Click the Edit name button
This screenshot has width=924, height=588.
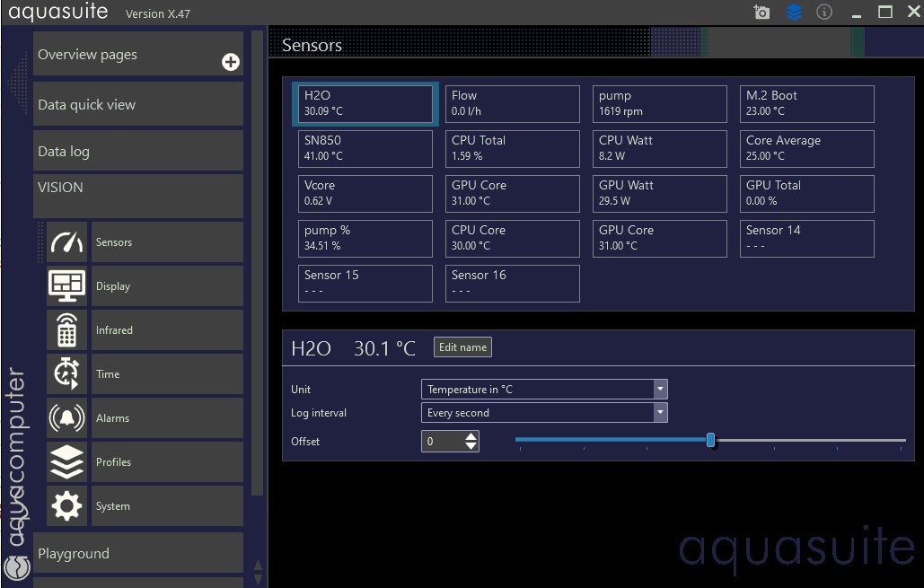[x=462, y=347]
